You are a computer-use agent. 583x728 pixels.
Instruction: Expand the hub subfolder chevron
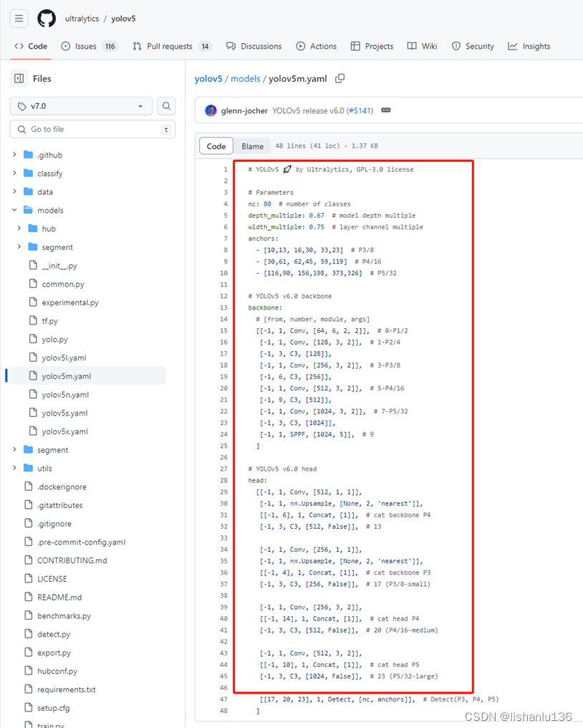coord(19,229)
